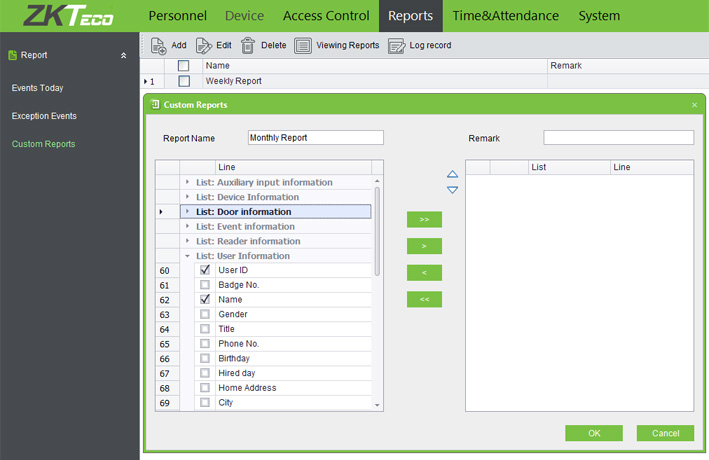
Task: Check the Gender field checkbox
Action: [205, 314]
